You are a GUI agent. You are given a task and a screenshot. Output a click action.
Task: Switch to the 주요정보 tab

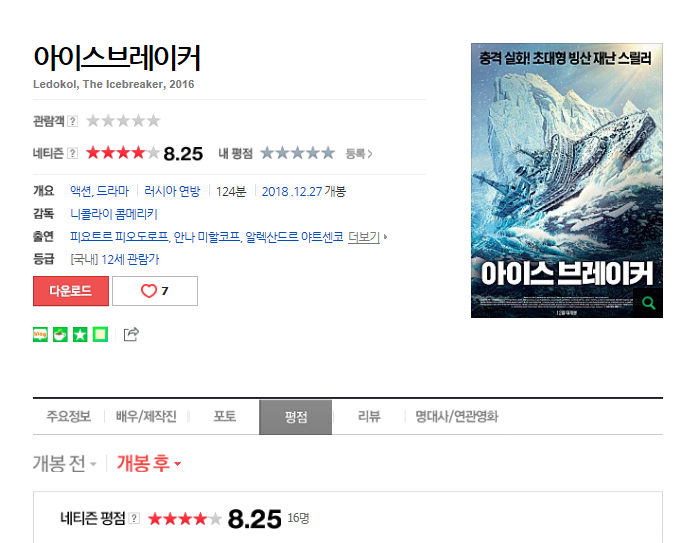pyautogui.click(x=69, y=417)
